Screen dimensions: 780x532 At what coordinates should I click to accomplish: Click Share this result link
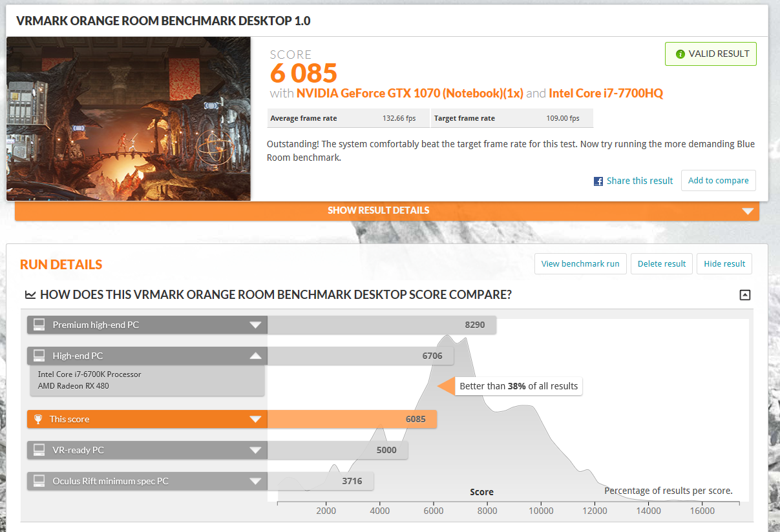[x=640, y=181]
